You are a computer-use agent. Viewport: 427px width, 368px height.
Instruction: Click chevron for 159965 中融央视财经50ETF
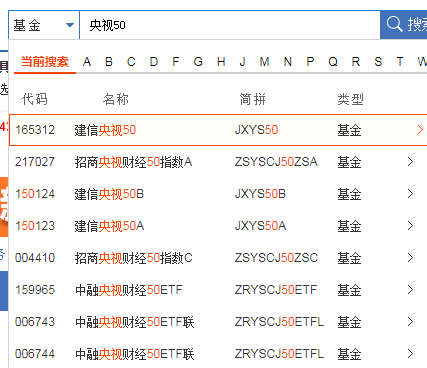point(410,290)
